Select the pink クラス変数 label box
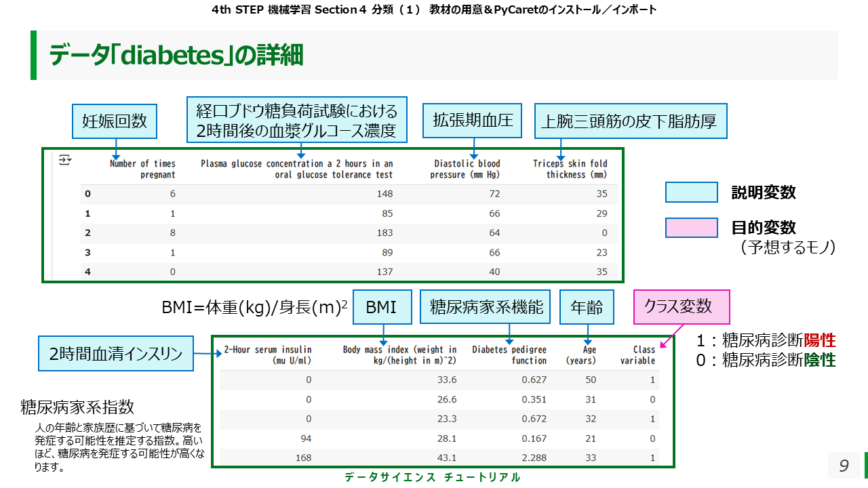The image size is (868, 488). [x=682, y=306]
